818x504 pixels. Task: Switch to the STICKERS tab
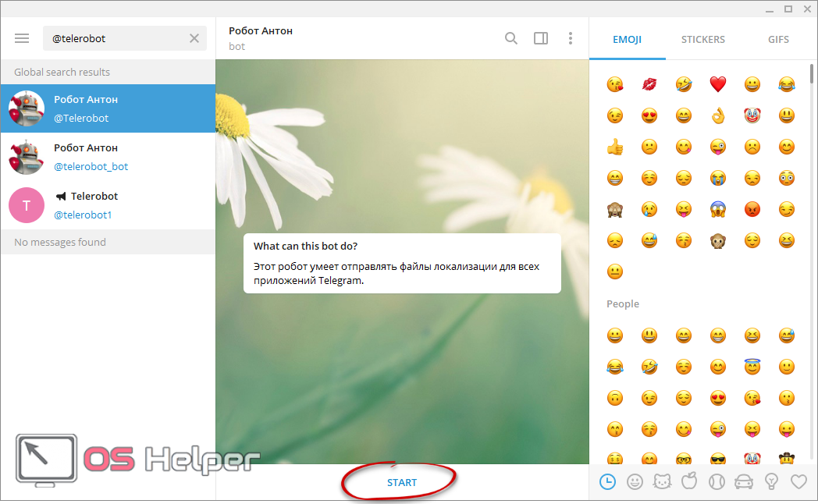702,39
